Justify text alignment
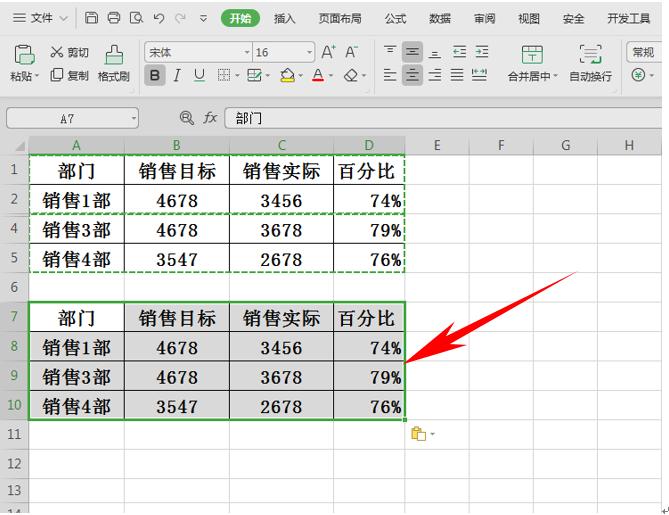Screen dimensions: 669x515 point(457,76)
